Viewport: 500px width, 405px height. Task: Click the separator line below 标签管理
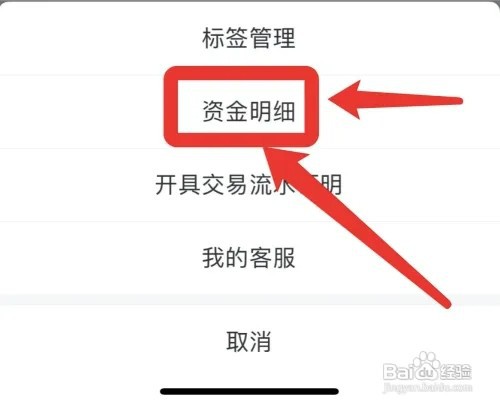[82, 76]
